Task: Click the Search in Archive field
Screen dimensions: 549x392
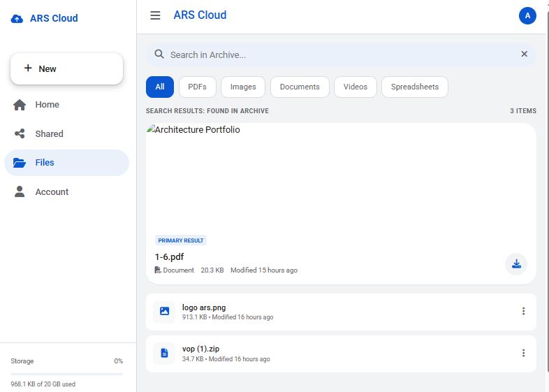Action: [x=341, y=55]
